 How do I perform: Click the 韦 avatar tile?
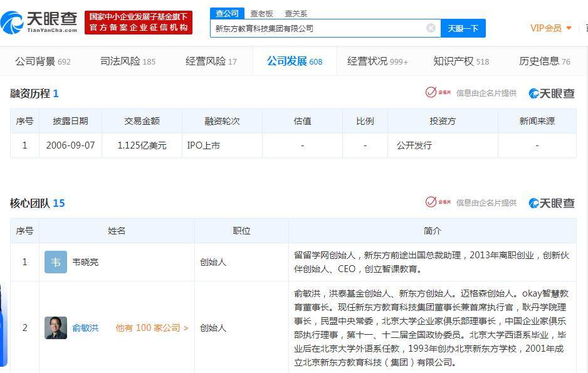point(56,262)
